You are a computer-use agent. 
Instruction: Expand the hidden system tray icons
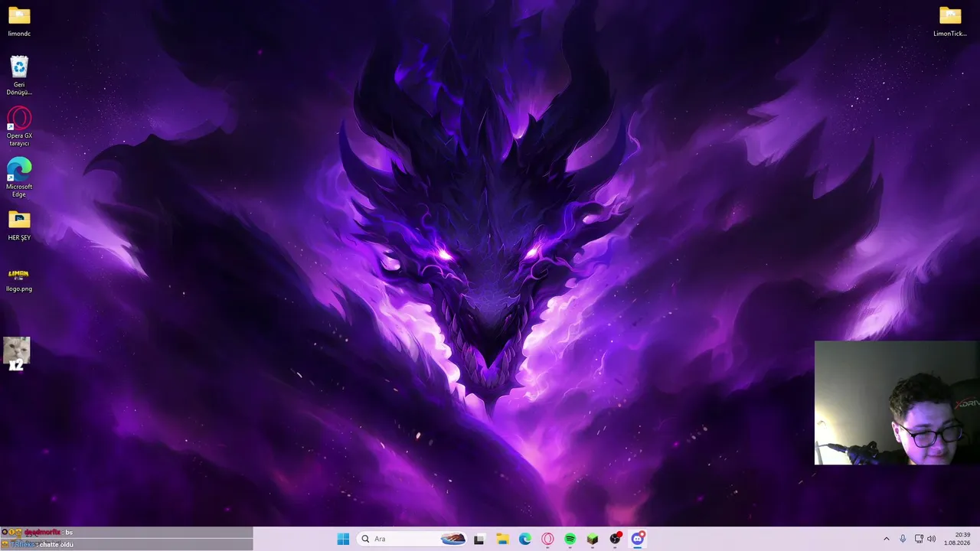click(x=887, y=539)
